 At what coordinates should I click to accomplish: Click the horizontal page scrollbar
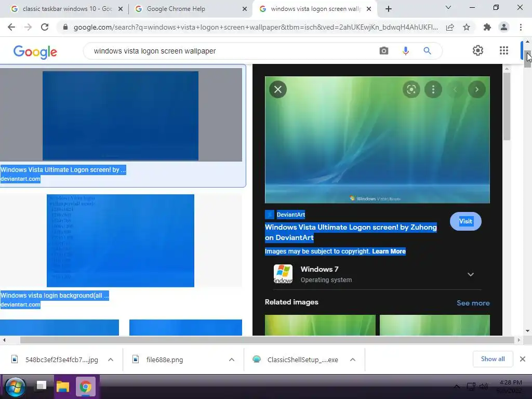267,340
